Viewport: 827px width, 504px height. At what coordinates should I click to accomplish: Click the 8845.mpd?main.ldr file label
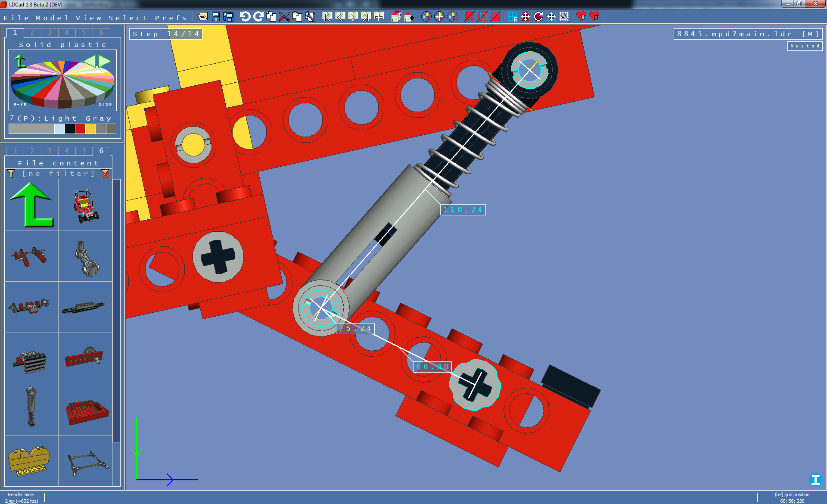(748, 34)
